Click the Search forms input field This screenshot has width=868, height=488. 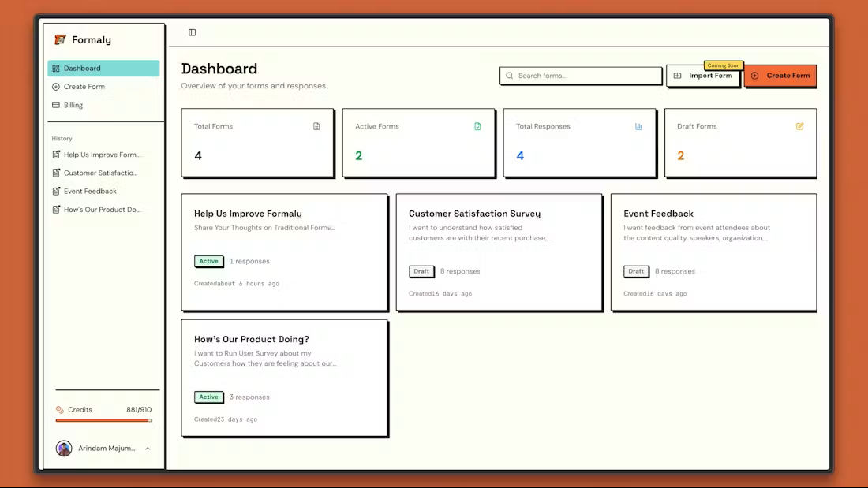point(581,76)
